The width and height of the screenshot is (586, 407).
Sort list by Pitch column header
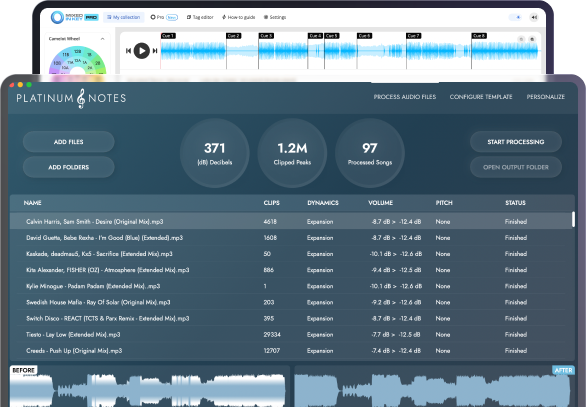tap(444, 203)
